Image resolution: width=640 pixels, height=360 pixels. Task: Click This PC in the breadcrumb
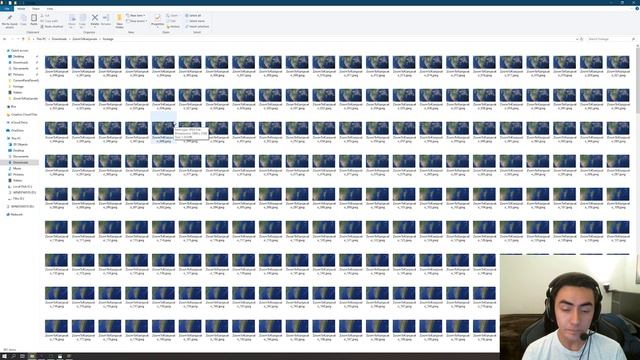coord(41,39)
